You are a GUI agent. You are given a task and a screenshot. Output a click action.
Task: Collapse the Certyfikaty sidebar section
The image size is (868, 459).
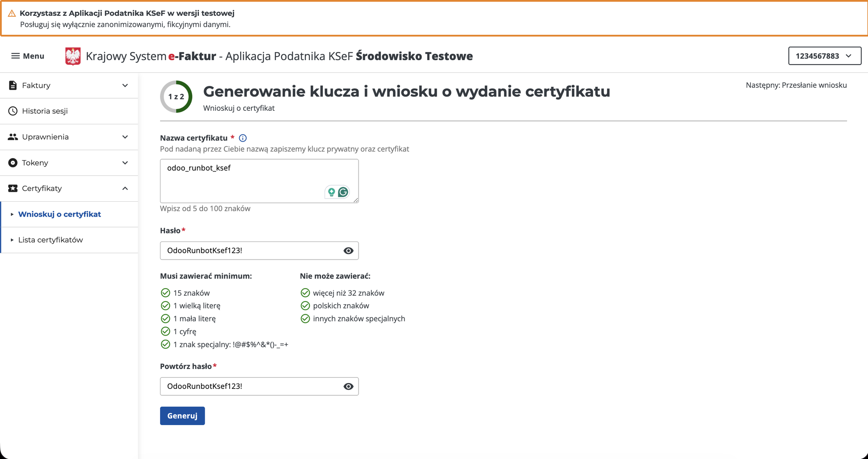click(x=125, y=189)
